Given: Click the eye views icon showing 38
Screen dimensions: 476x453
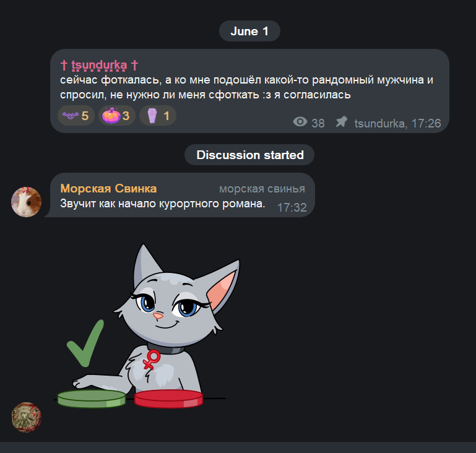Looking at the screenshot, I should [x=300, y=122].
